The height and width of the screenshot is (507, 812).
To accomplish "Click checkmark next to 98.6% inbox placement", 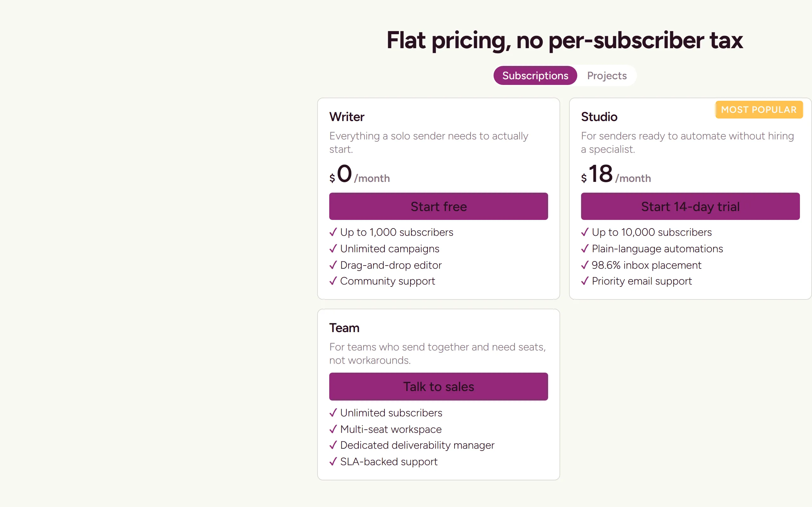I will (585, 265).
